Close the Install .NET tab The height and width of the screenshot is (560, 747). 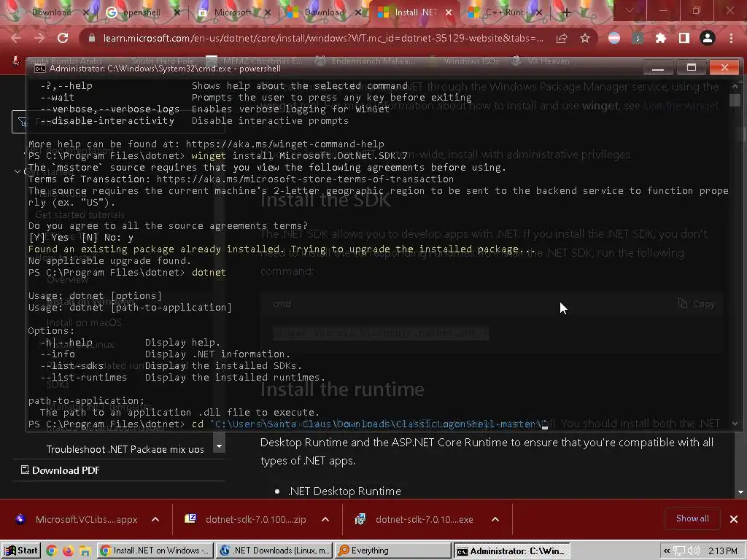point(449,12)
